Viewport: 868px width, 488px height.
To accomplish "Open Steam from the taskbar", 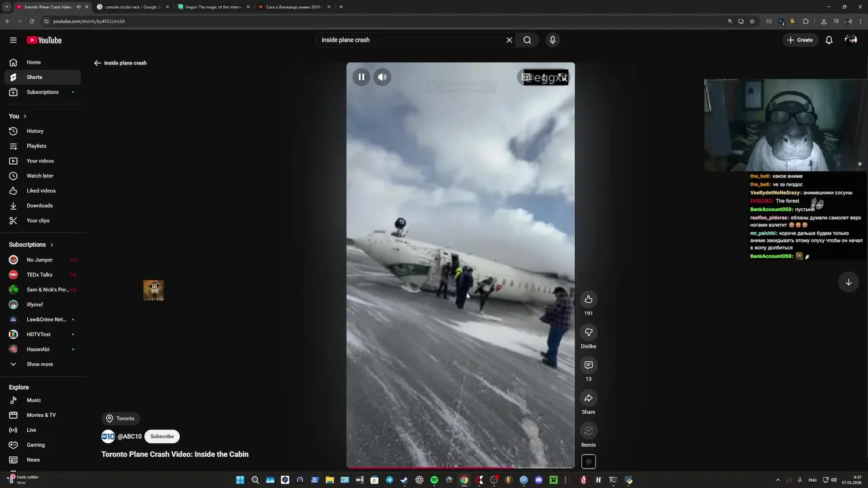I will click(404, 480).
